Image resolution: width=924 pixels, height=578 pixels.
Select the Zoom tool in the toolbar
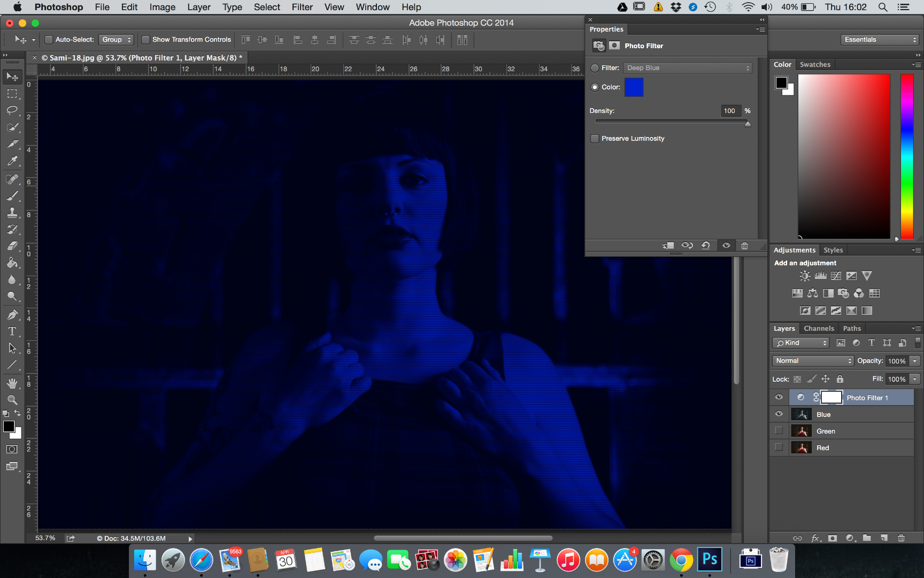[x=12, y=400]
